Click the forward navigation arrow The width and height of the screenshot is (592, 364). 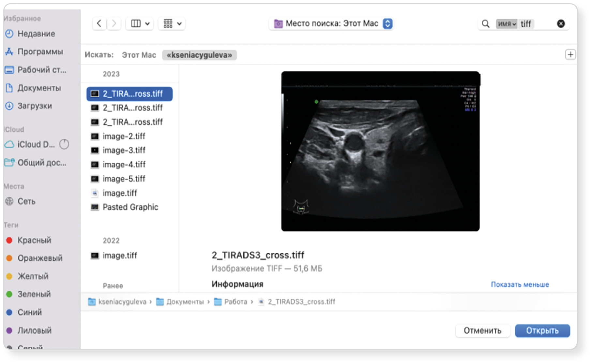pyautogui.click(x=114, y=23)
